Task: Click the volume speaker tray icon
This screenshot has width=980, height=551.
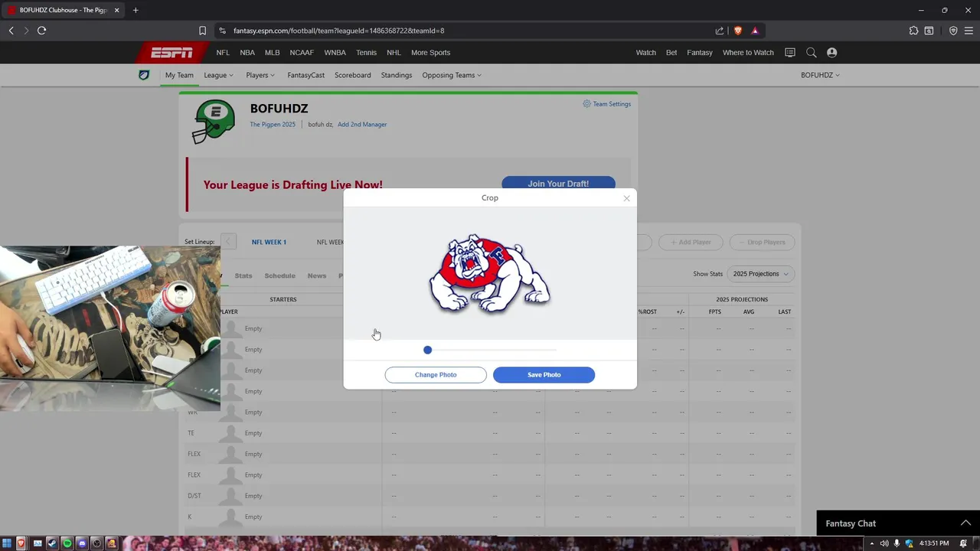Action: 884,543
